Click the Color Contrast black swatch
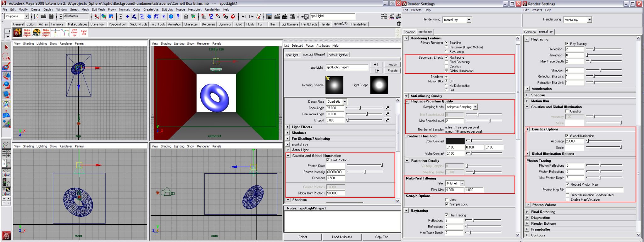Image resolution: width=644 pixels, height=242 pixels. (x=455, y=141)
